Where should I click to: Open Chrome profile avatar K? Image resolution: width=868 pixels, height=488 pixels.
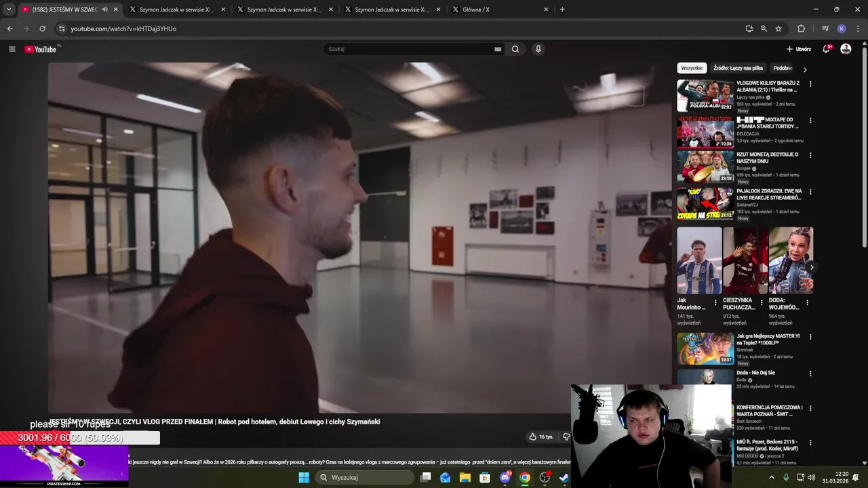point(842,28)
